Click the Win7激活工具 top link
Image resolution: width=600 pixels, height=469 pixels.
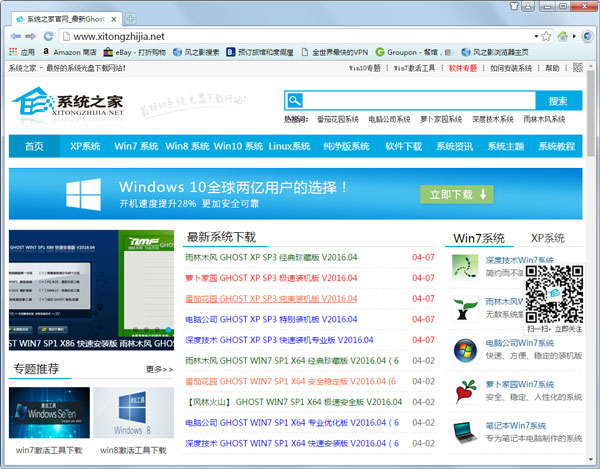[x=414, y=68]
